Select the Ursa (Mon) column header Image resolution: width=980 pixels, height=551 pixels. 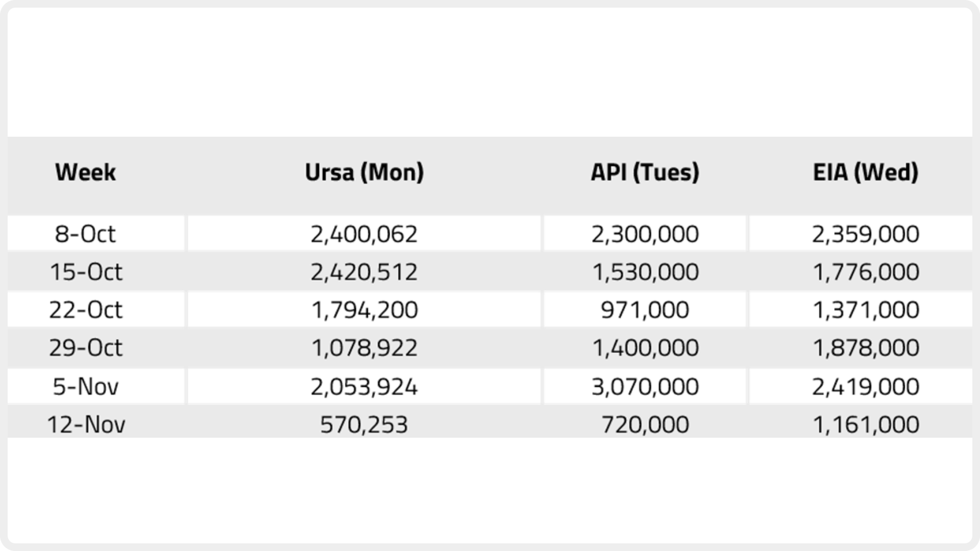click(x=364, y=172)
